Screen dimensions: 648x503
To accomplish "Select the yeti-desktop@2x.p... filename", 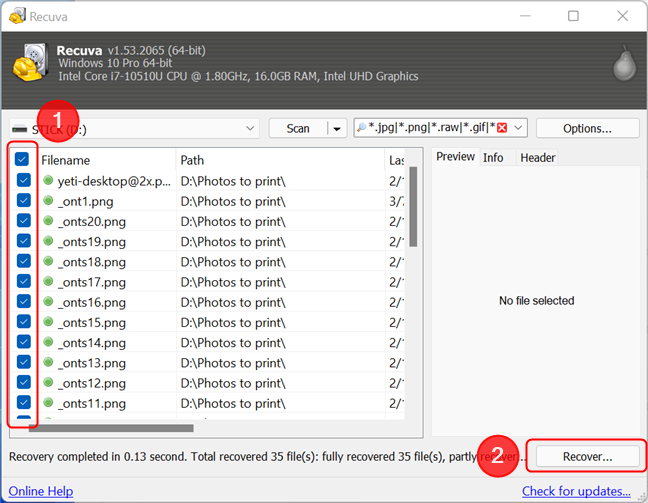I will (x=114, y=181).
